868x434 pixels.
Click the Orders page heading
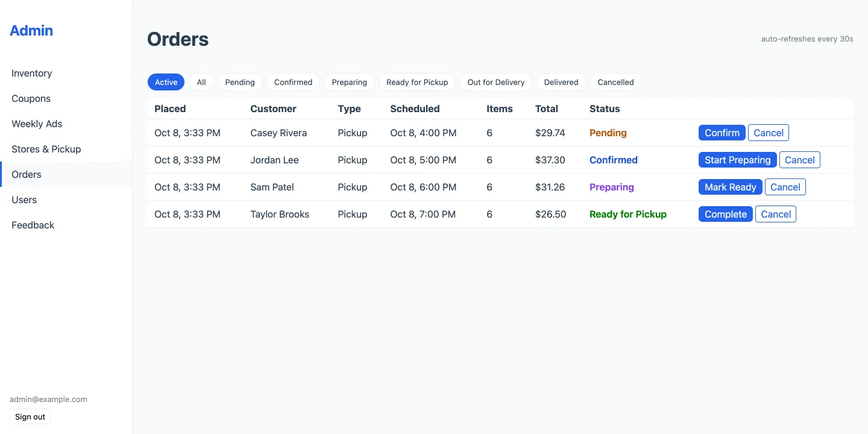pyautogui.click(x=178, y=39)
